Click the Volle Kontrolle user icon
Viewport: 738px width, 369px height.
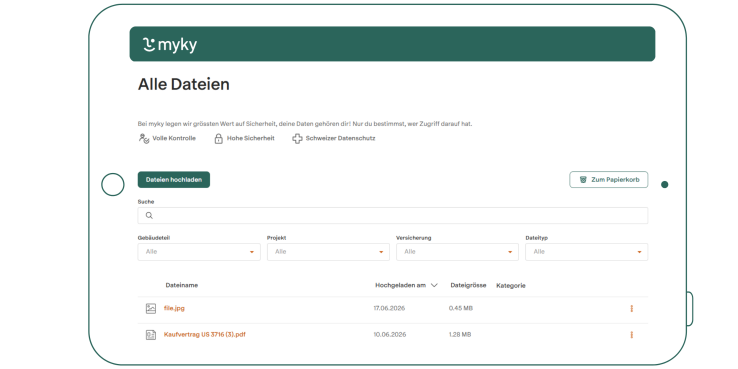coord(144,138)
